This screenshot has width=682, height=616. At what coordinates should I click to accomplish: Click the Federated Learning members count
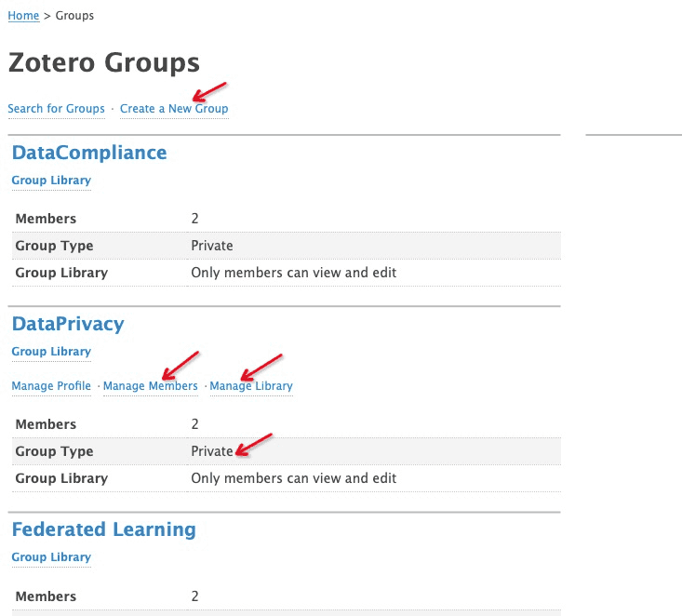click(x=194, y=596)
